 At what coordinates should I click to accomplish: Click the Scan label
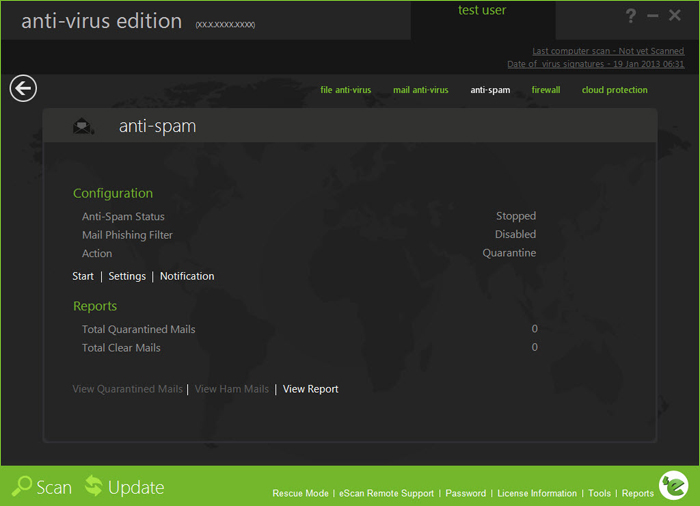click(x=54, y=487)
